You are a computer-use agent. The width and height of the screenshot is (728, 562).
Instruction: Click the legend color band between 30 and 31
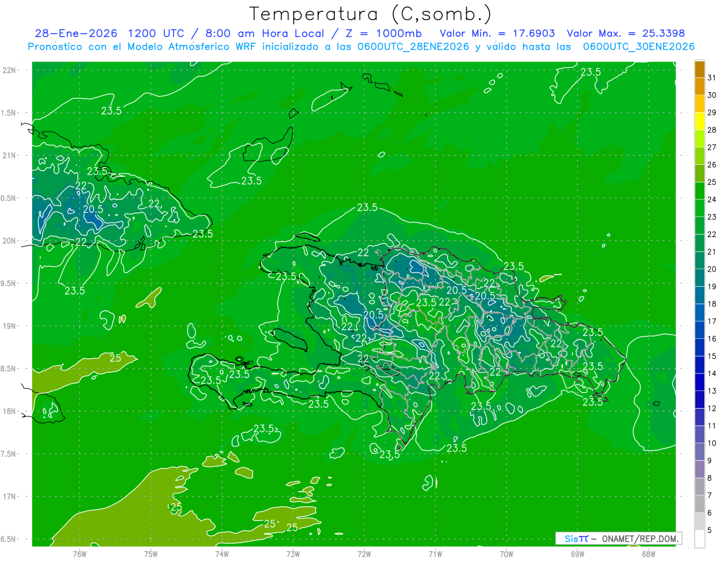699,86
